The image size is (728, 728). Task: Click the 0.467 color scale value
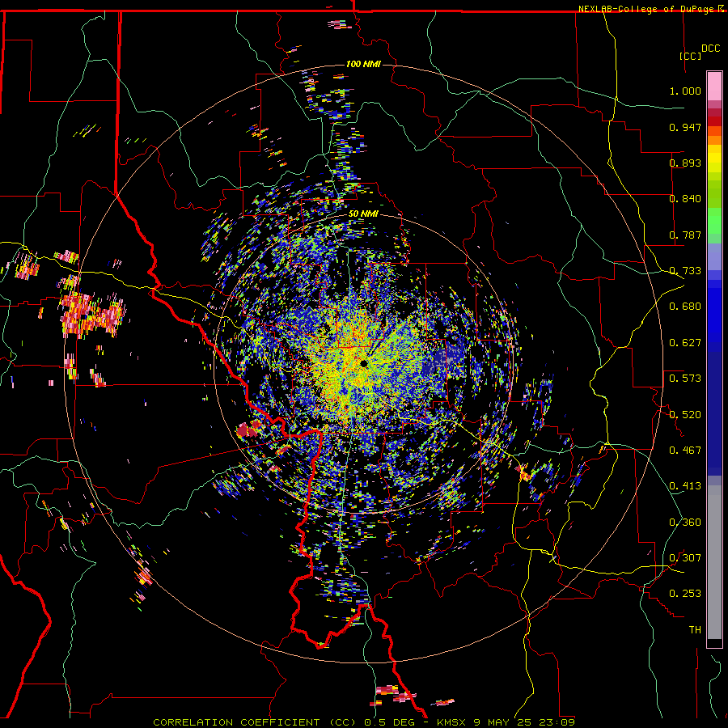coord(685,451)
